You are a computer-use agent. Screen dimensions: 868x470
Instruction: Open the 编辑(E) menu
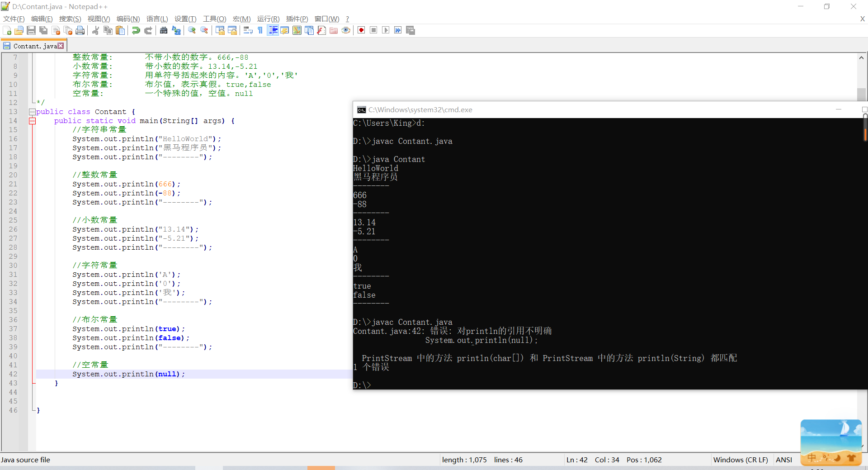coord(42,19)
